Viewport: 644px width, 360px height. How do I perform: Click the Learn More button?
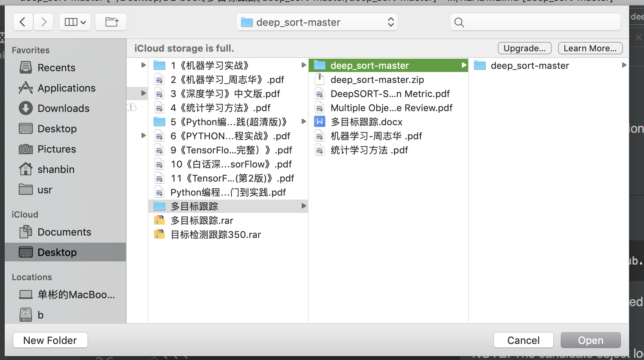click(x=590, y=48)
